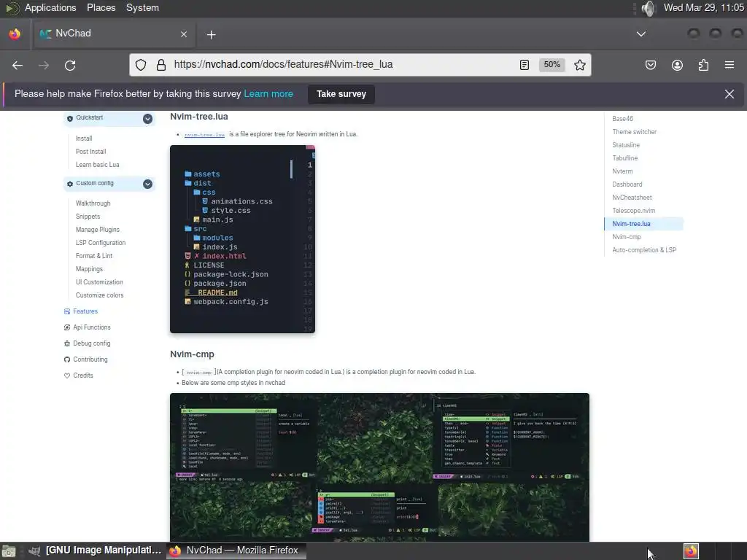Jump to Base46 section in outline
Viewport: 747px width, 560px height.
(623, 119)
